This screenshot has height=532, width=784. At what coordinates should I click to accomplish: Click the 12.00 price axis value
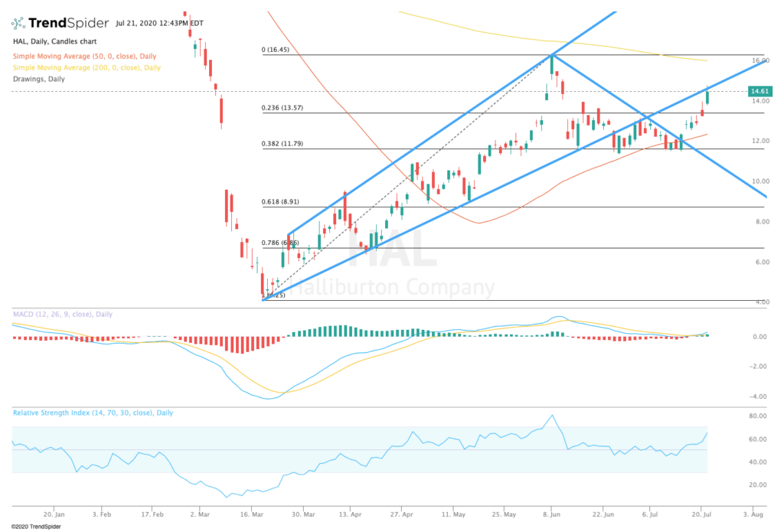(x=761, y=141)
